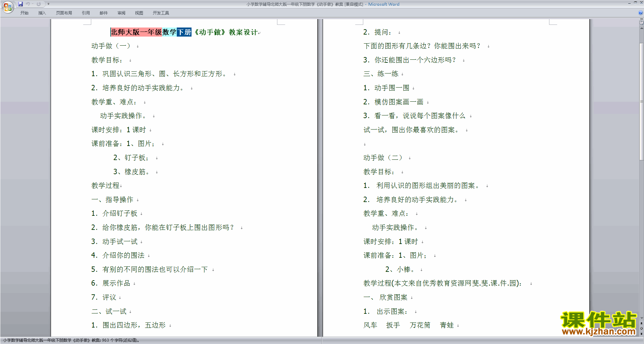Image resolution: width=644 pixels, height=344 pixels.
Task: Open the 插入 ribbon tab
Action: tap(42, 13)
